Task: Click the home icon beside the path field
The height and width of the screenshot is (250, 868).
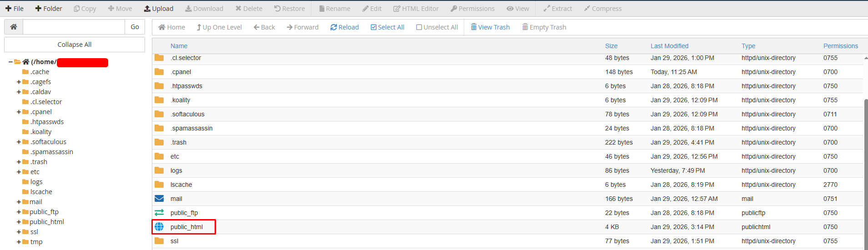Action: 14,27
